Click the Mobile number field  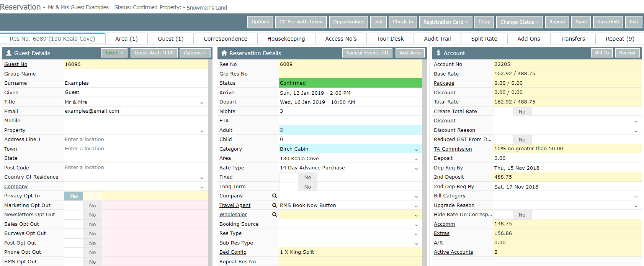click(x=136, y=121)
